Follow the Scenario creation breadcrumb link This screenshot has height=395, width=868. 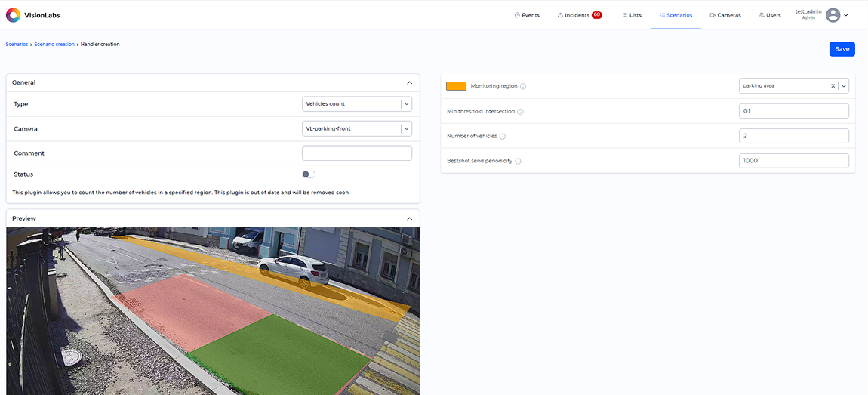click(54, 45)
